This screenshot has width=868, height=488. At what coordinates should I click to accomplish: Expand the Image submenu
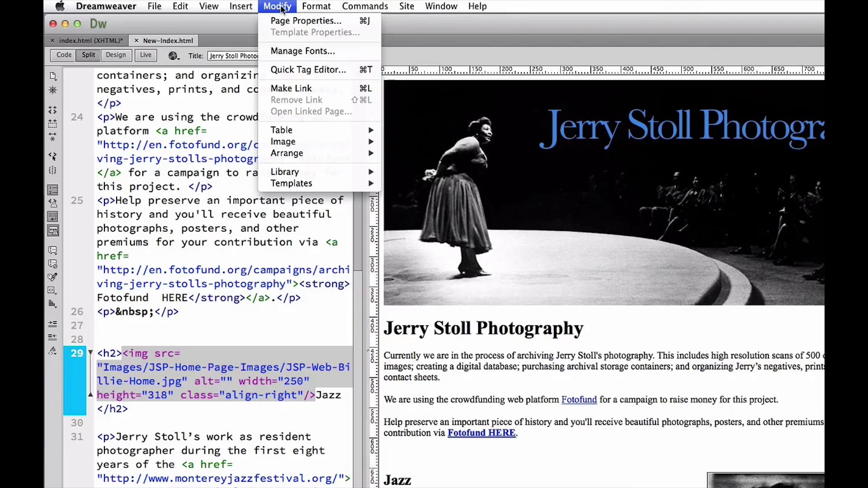point(320,141)
